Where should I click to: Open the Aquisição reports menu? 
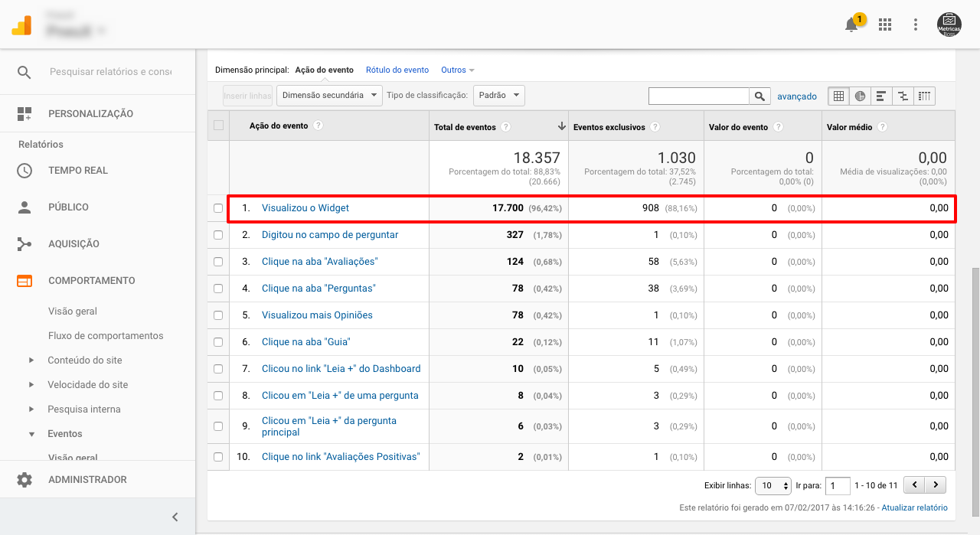[x=73, y=244]
